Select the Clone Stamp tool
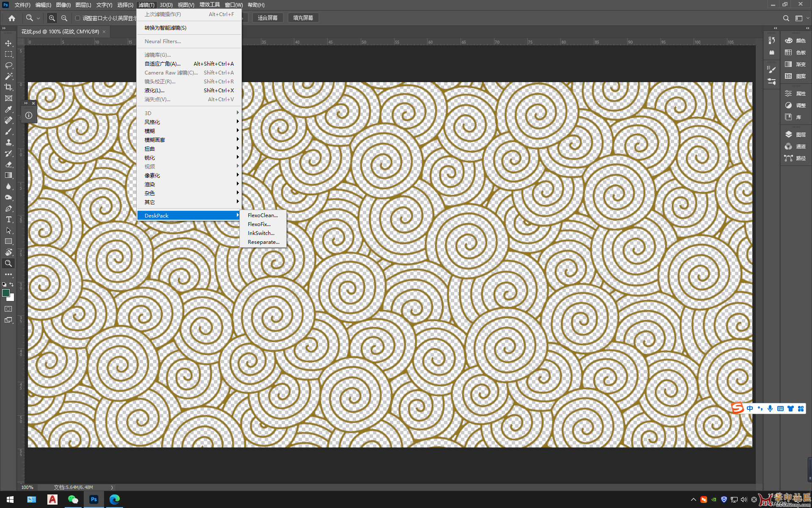Screen dimensions: 812x508 click(8, 142)
